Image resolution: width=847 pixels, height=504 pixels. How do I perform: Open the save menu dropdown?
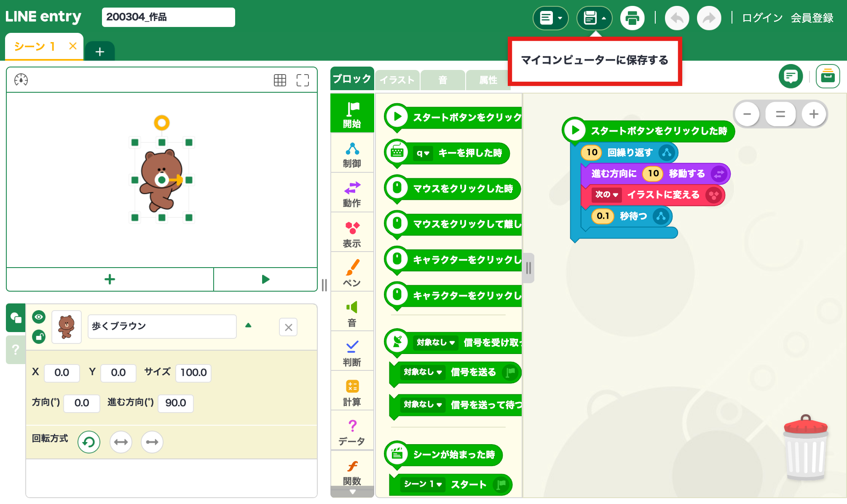tap(594, 18)
